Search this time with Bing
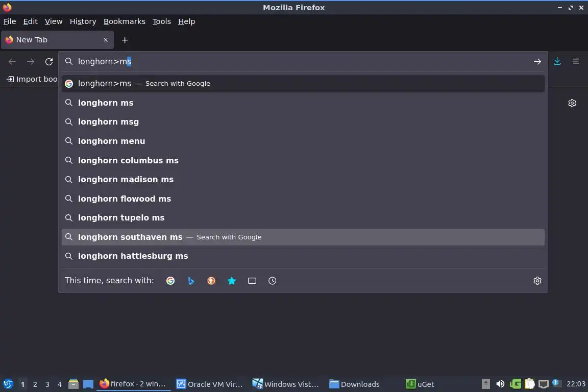 click(x=191, y=281)
